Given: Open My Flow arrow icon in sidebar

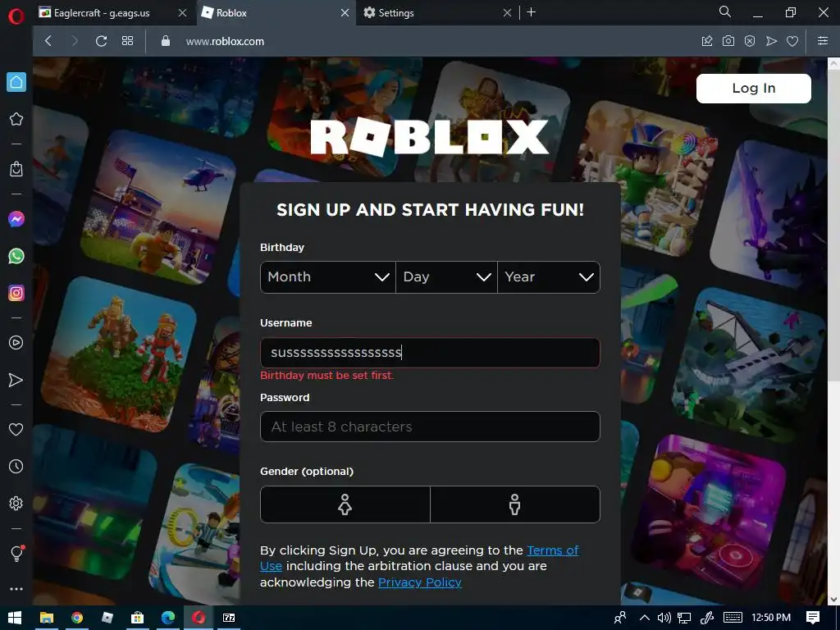Looking at the screenshot, I should click(16, 380).
